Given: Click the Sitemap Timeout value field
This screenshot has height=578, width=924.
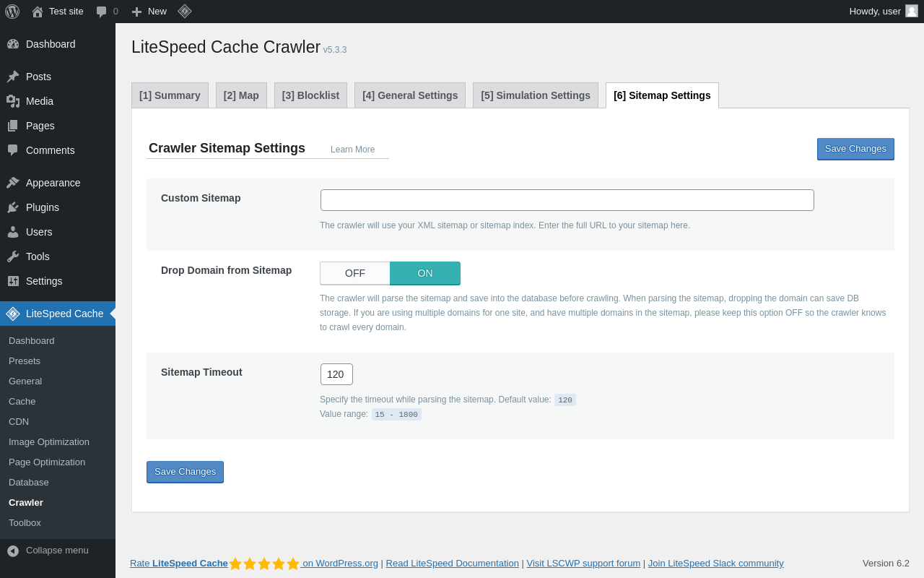Looking at the screenshot, I should coord(336,374).
